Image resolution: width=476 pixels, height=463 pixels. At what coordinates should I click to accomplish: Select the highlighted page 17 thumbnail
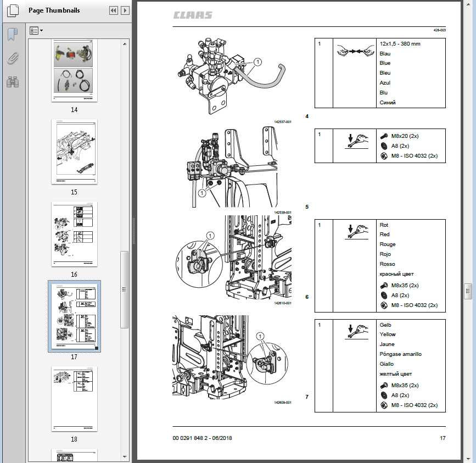pyautogui.click(x=74, y=316)
